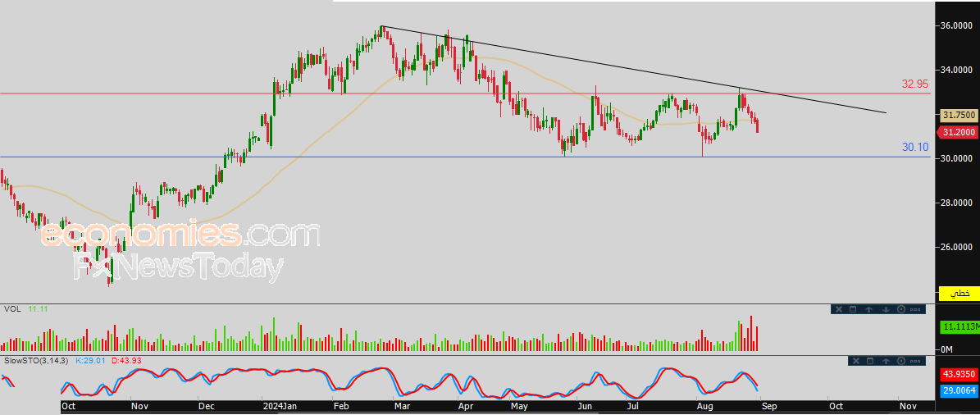Click the 26.0000 price axis label
Viewport: 980px width, 415px height.
click(x=955, y=248)
